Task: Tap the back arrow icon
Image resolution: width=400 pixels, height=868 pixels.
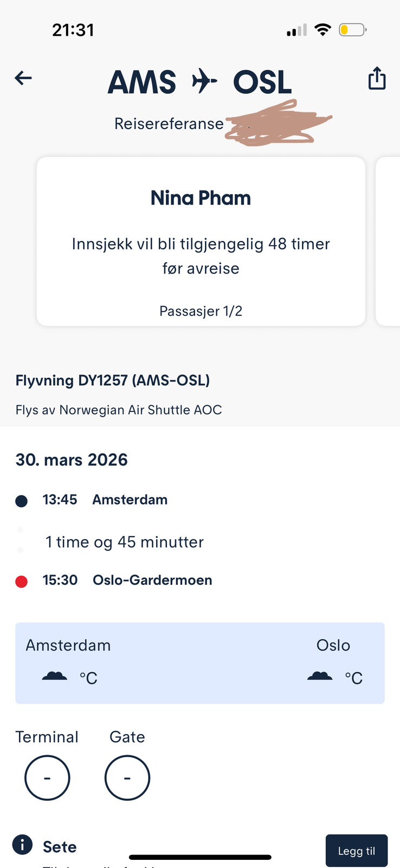Action: tap(23, 78)
